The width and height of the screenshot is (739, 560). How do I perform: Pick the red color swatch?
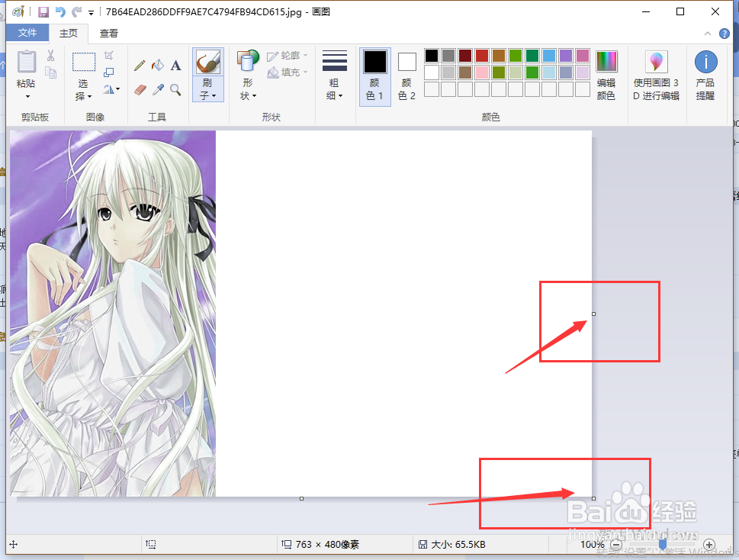[x=482, y=56]
